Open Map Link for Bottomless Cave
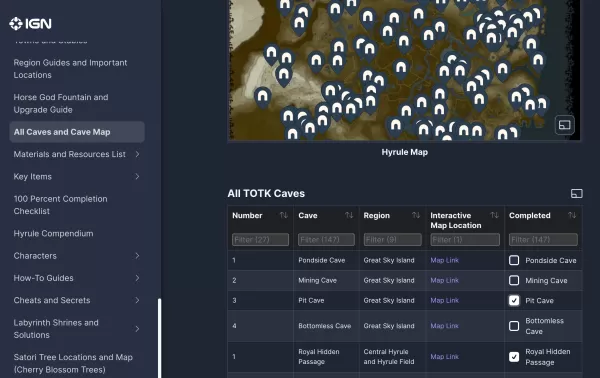600x378 pixels. point(444,326)
